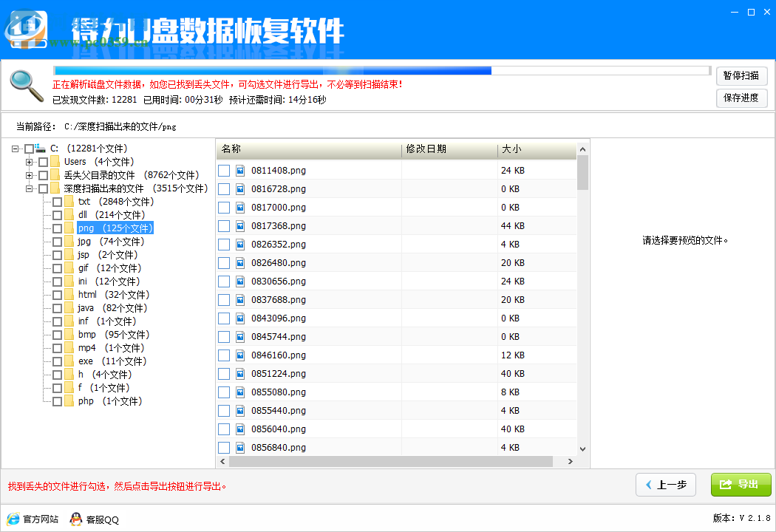Screen dimensions: 776x532
Task: Click the 官方网站 globe icon
Action: pyautogui.click(x=12, y=519)
